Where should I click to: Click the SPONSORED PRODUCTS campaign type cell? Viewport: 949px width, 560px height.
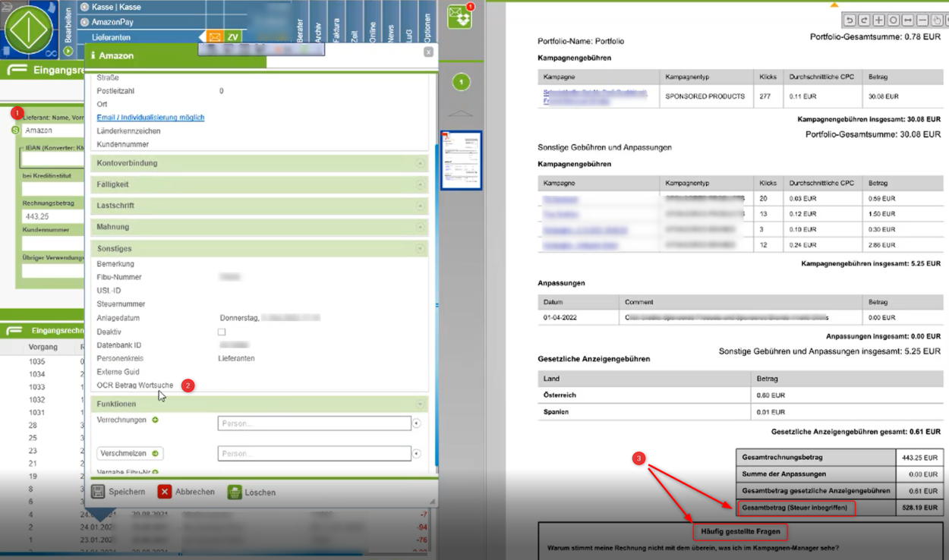(705, 96)
